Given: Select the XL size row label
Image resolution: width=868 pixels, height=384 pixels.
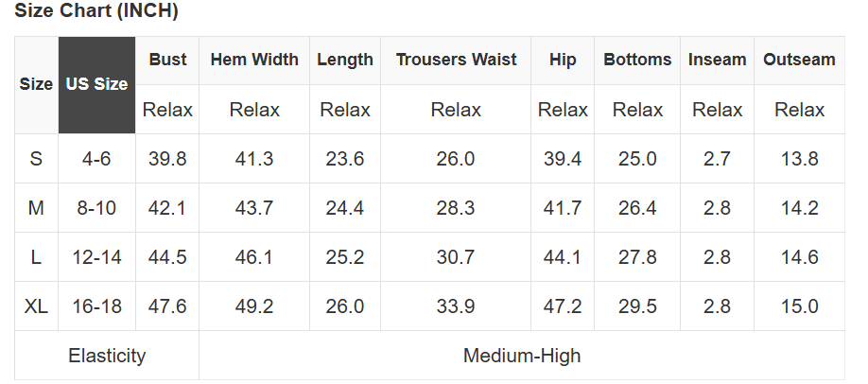Looking at the screenshot, I should pyautogui.click(x=36, y=305).
